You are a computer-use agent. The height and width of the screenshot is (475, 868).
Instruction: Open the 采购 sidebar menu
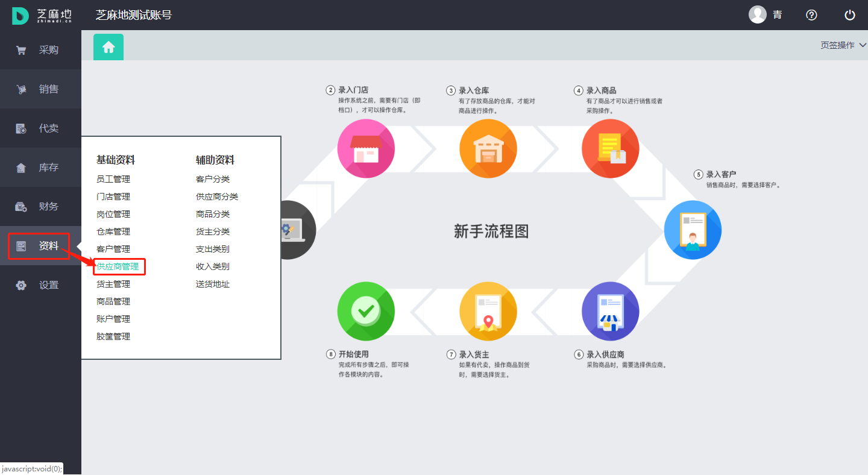[x=40, y=50]
